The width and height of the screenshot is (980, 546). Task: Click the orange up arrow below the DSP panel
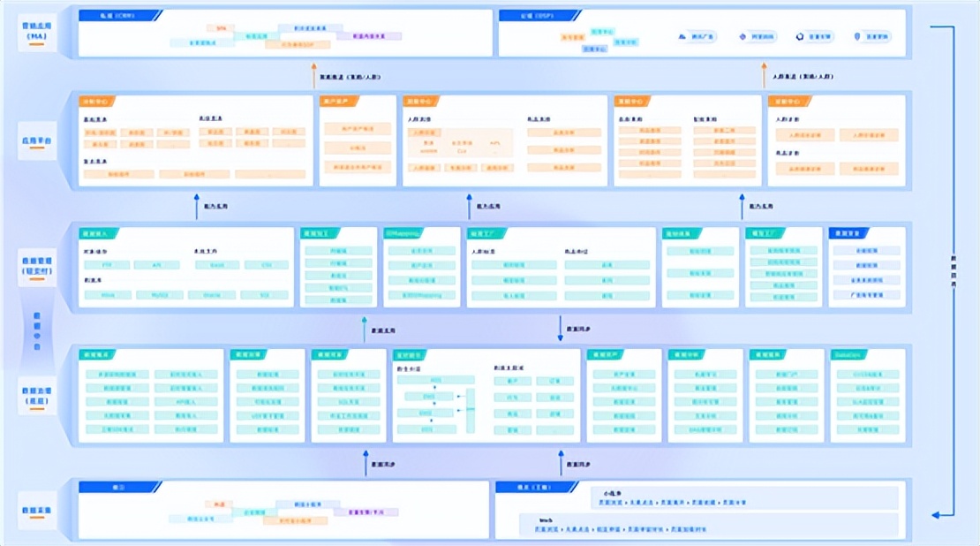pyautogui.click(x=765, y=77)
